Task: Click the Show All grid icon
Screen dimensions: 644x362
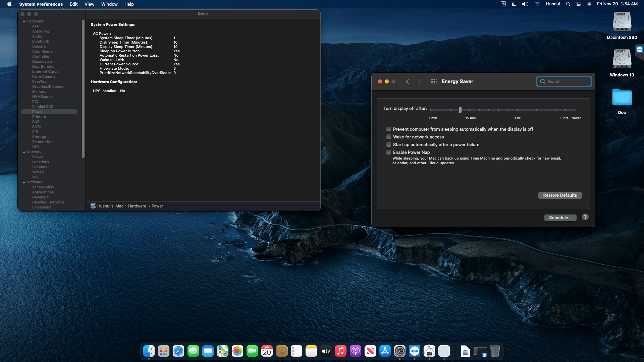Action: 433,81
